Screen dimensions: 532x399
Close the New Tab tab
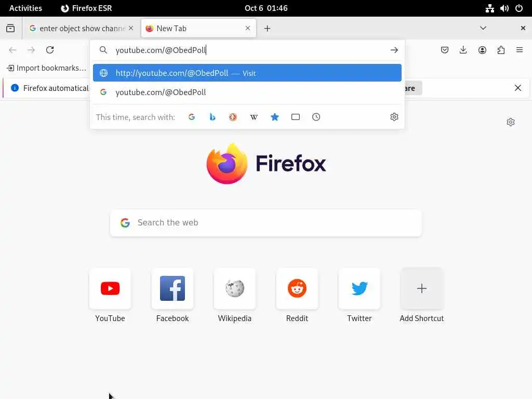248,28
